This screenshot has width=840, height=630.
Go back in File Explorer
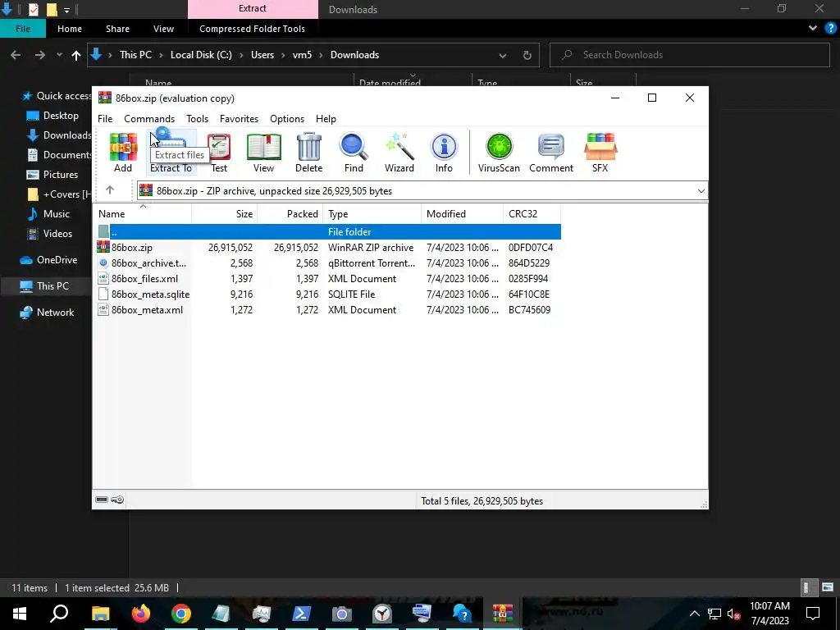tap(16, 55)
